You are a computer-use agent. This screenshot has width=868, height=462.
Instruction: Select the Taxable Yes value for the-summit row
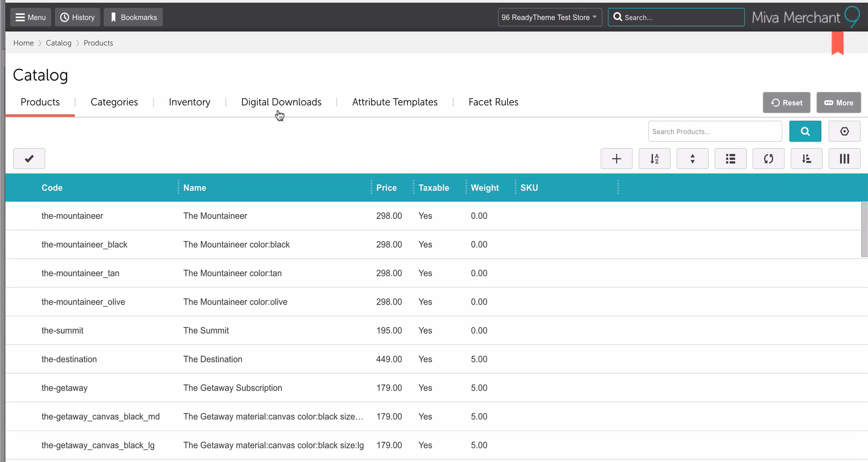(425, 330)
